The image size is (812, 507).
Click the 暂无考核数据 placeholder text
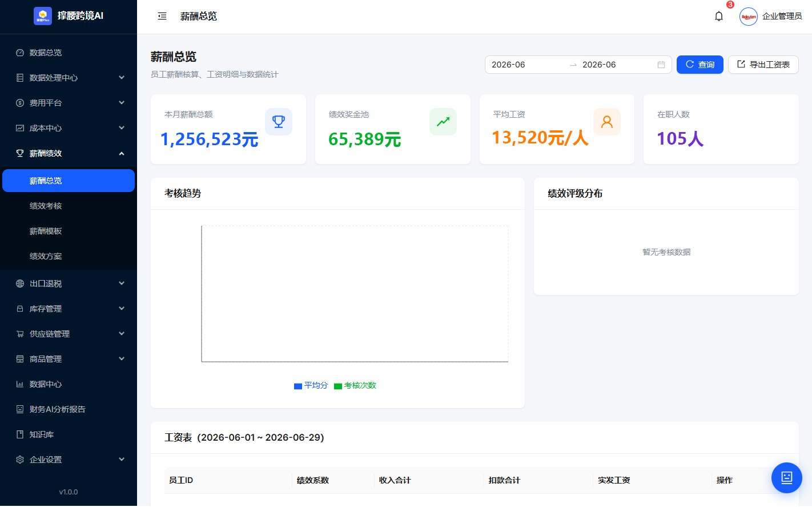coord(666,252)
